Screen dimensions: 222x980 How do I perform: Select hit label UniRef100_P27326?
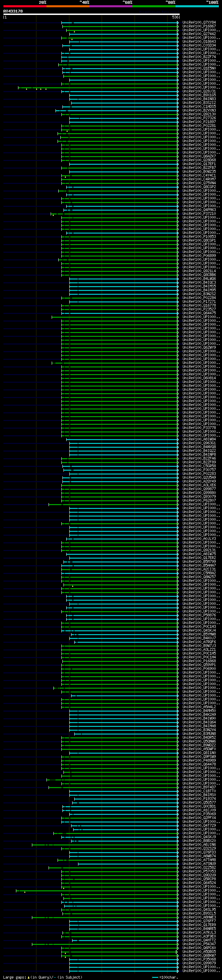pyautogui.click(x=199, y=118)
